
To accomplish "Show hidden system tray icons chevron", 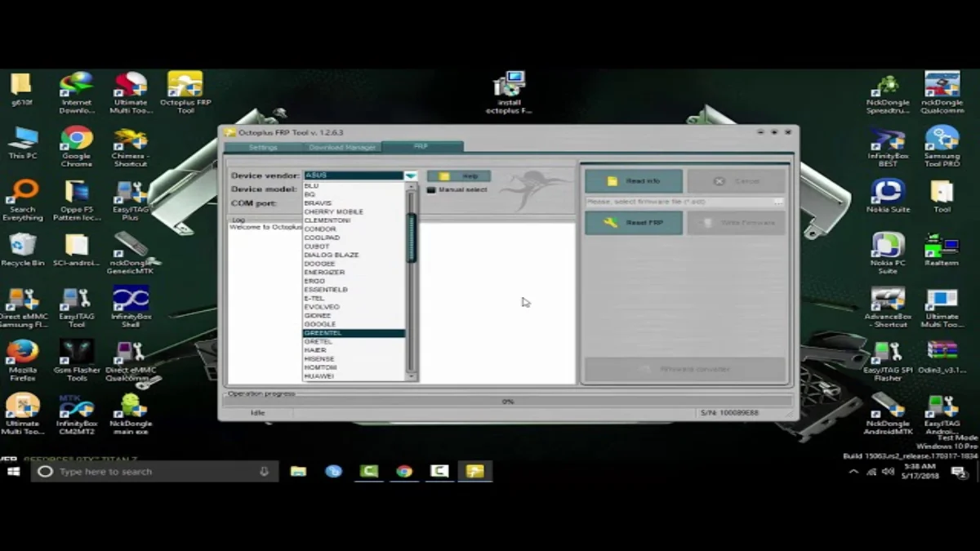I will [853, 472].
